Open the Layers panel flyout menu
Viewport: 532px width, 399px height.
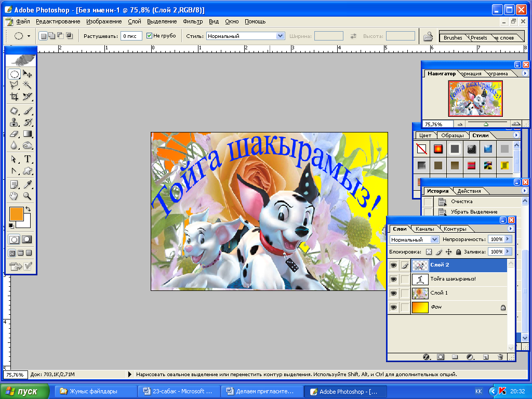[510, 229]
